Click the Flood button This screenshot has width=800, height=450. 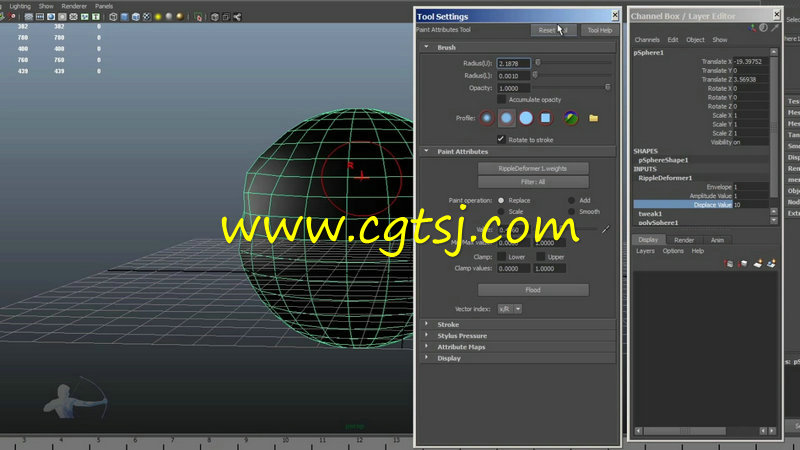point(533,290)
